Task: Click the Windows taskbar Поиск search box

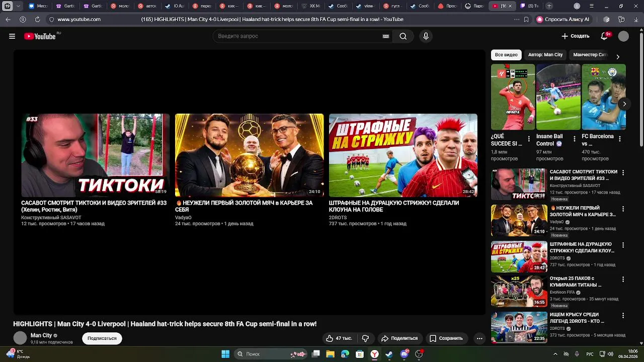Action: click(x=271, y=354)
